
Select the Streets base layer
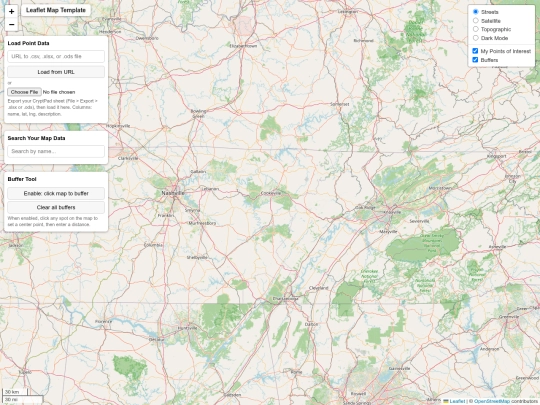tap(476, 12)
